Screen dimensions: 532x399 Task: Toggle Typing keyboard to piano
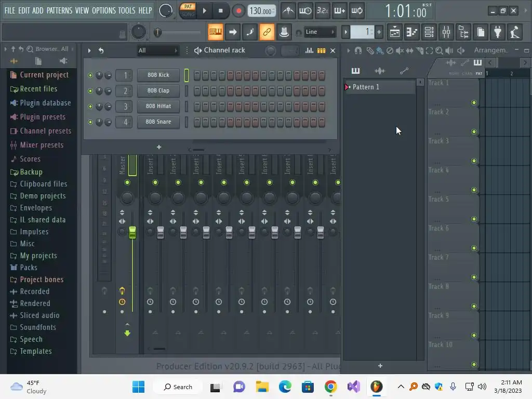(216, 32)
